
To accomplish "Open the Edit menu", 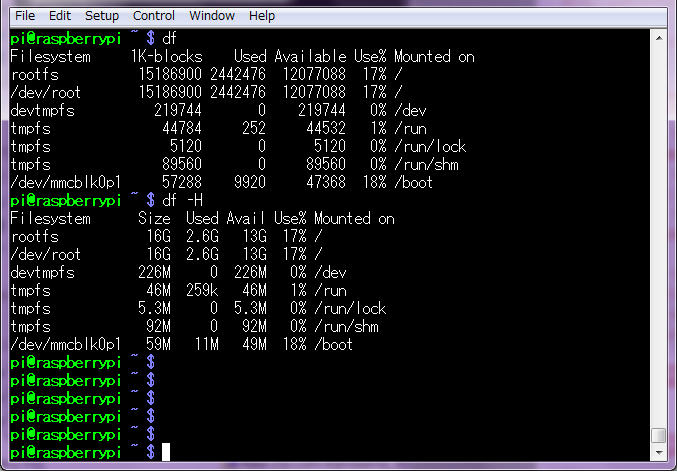I will [60, 16].
